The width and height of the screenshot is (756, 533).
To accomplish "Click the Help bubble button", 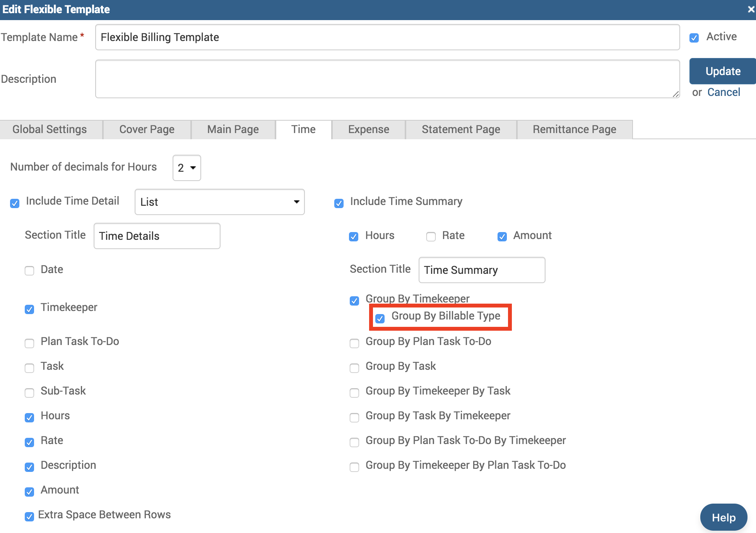I will point(723,518).
